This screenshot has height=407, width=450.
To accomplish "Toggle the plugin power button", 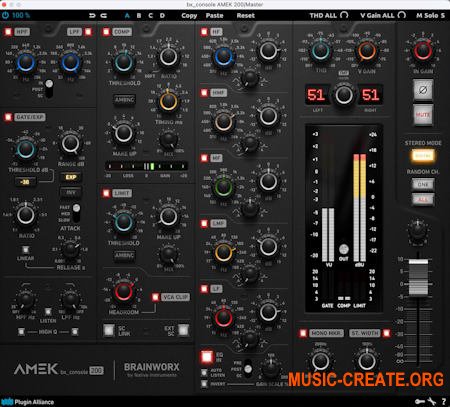I will point(6,15).
